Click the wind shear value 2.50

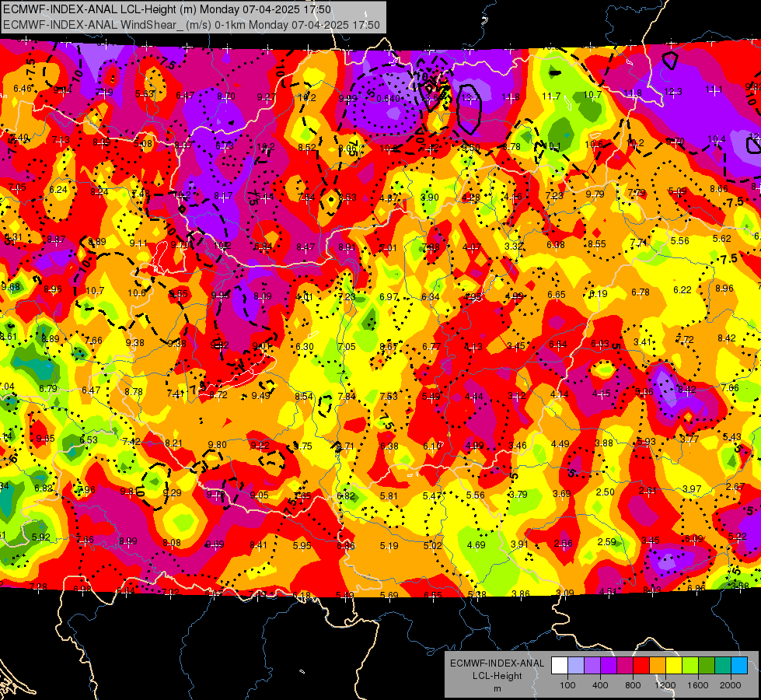[x=606, y=492]
